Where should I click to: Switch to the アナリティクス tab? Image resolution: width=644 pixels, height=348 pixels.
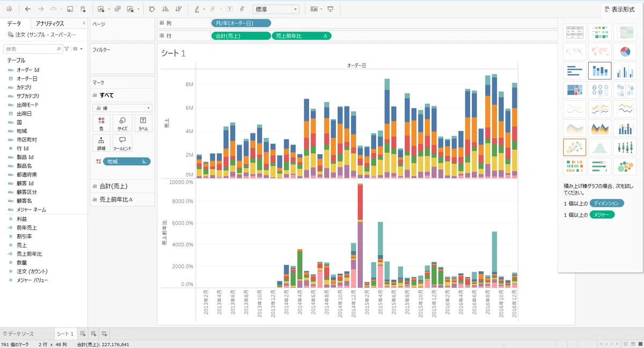[50, 24]
